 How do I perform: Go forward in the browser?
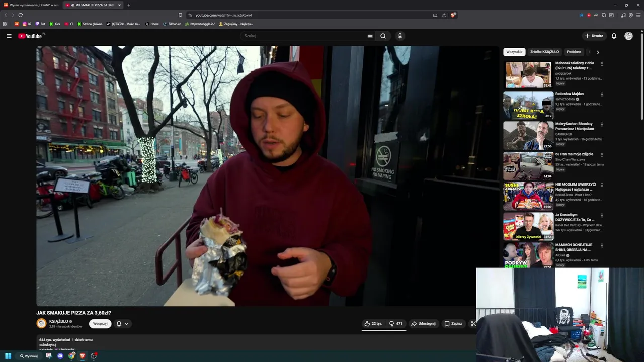[12, 15]
